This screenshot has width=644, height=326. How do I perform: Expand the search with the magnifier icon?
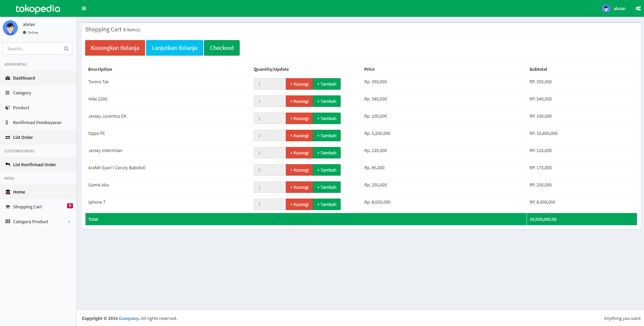point(66,49)
